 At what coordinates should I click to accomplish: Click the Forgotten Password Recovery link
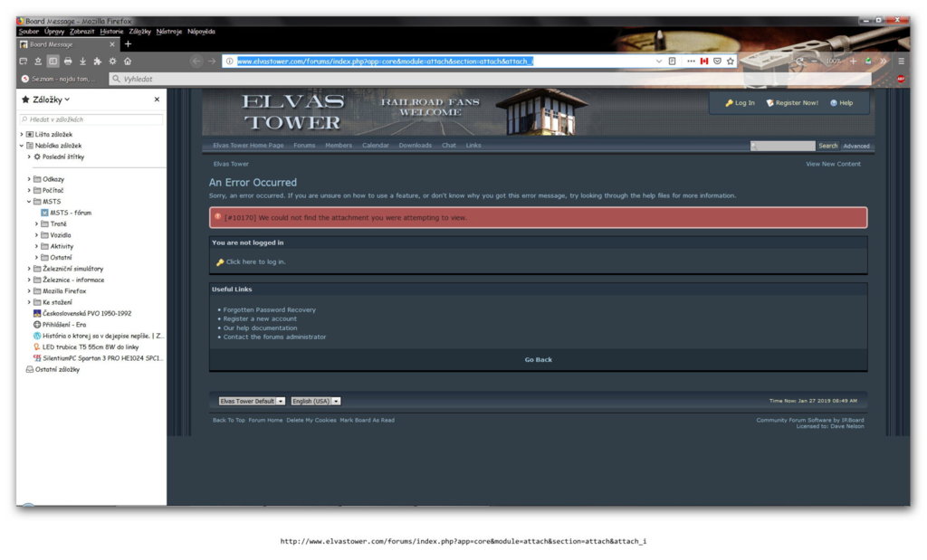pyautogui.click(x=270, y=310)
